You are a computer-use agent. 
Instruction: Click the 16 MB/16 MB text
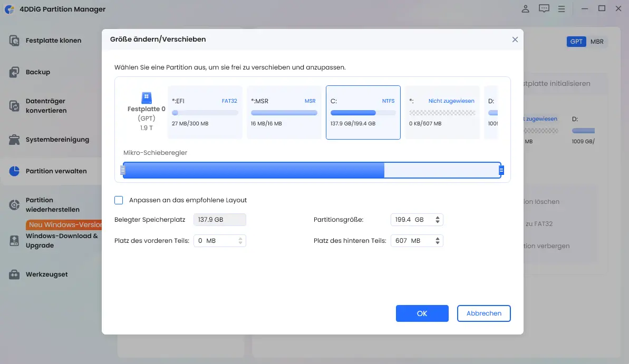pos(266,123)
